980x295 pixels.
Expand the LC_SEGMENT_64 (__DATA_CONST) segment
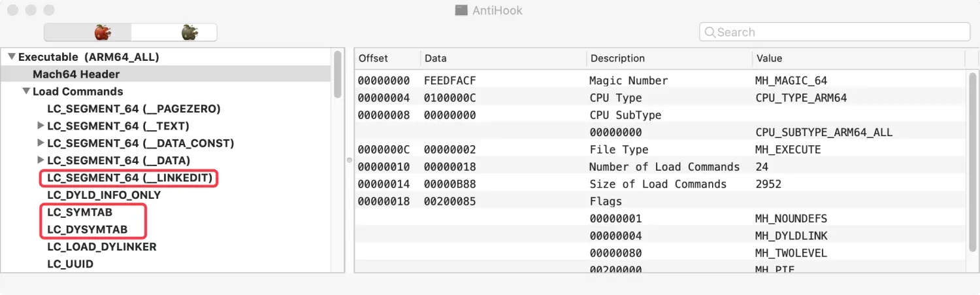(41, 143)
